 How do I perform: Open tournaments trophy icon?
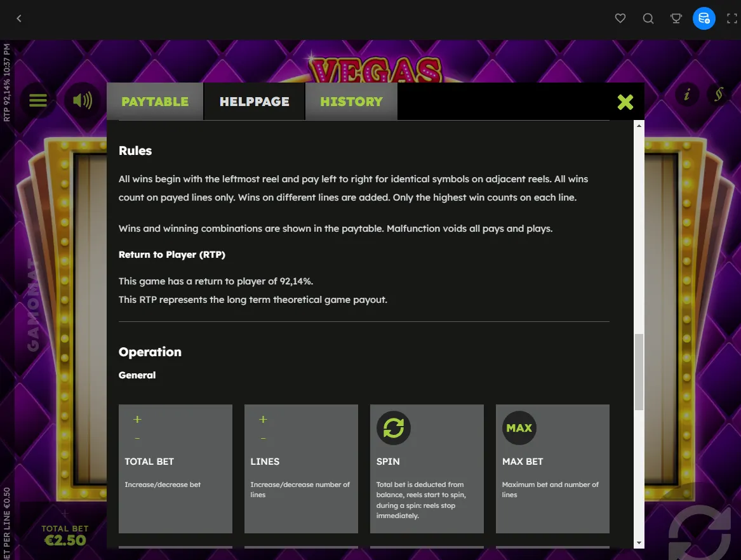click(x=676, y=18)
